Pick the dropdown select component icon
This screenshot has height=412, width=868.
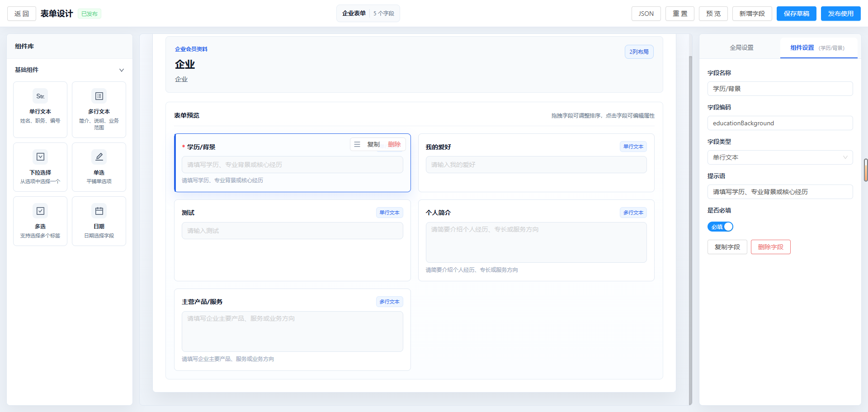pos(40,157)
